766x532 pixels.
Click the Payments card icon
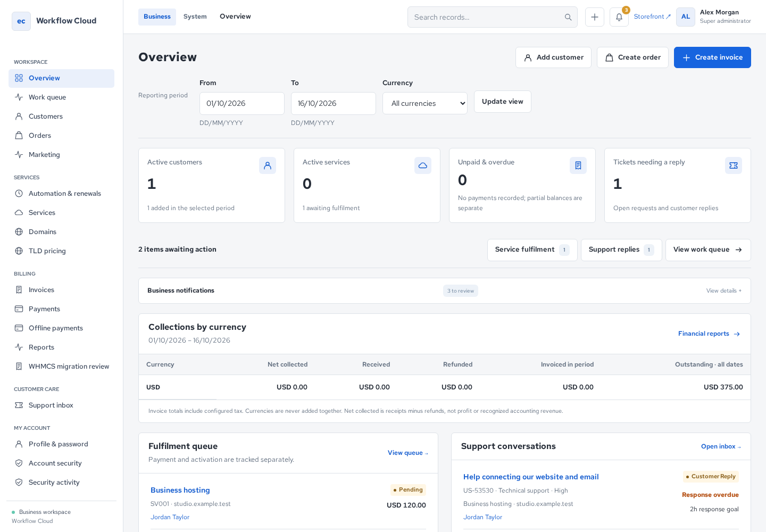click(19, 309)
